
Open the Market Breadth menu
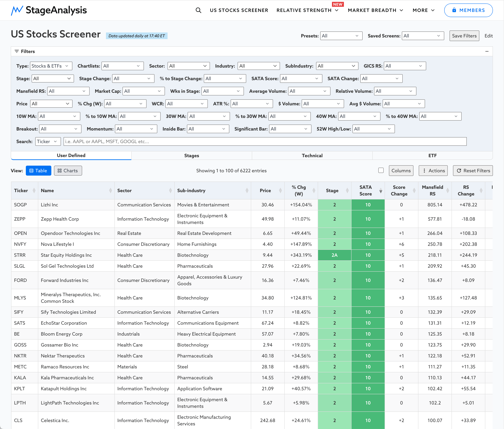(375, 10)
